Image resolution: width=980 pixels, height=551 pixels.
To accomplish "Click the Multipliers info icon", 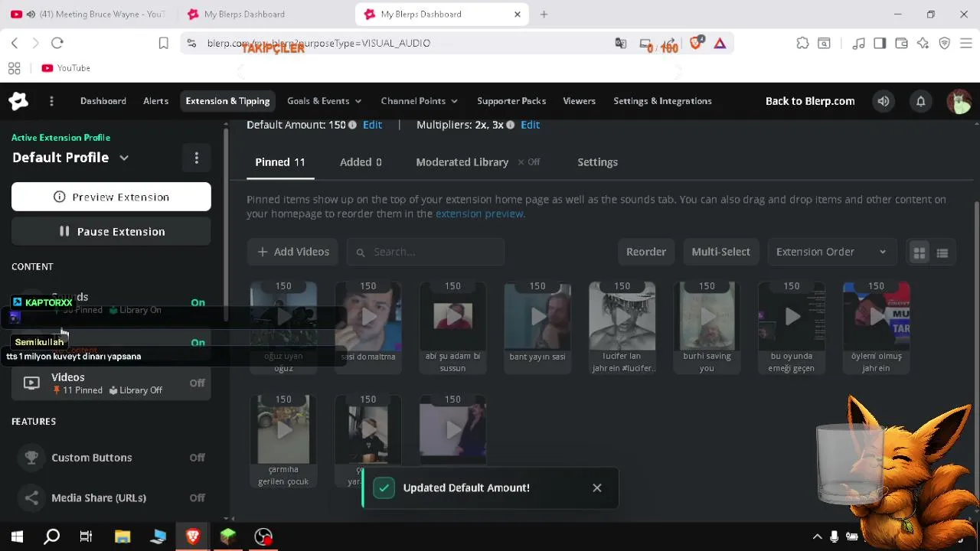I will click(510, 125).
